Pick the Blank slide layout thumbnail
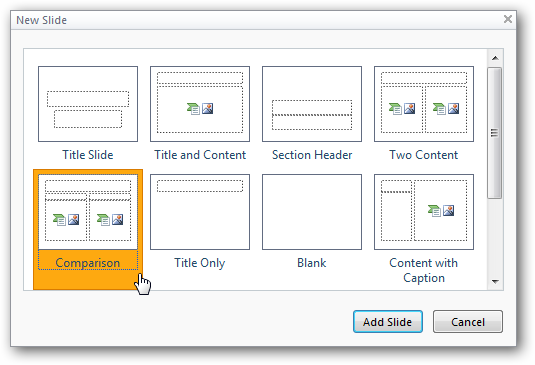535x365 pixels. (x=312, y=212)
